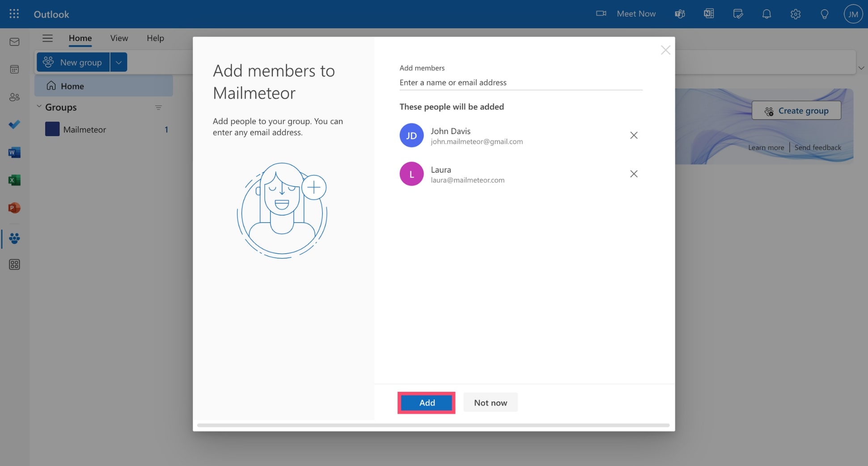The image size is (868, 466).
Task: Open Groups in the sidebar
Action: click(x=14, y=238)
